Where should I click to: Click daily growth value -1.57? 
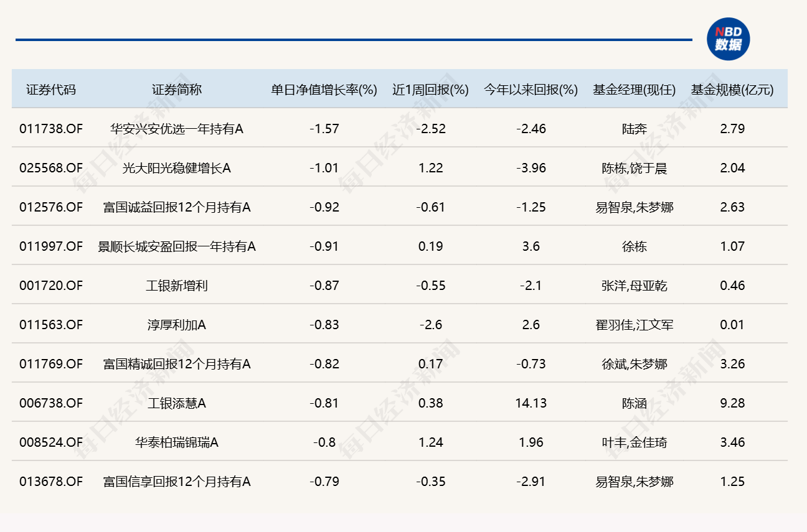click(324, 129)
